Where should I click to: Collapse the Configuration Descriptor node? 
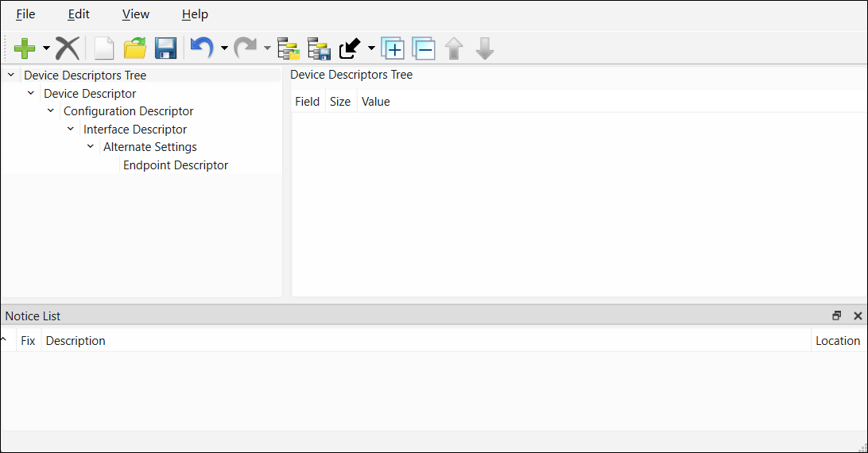(51, 110)
